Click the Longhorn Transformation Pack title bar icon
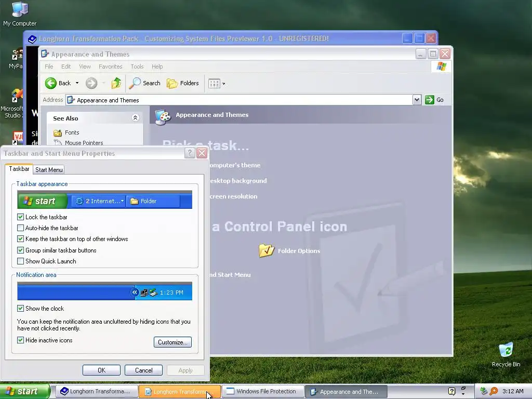The height and width of the screenshot is (399, 532). (32, 39)
